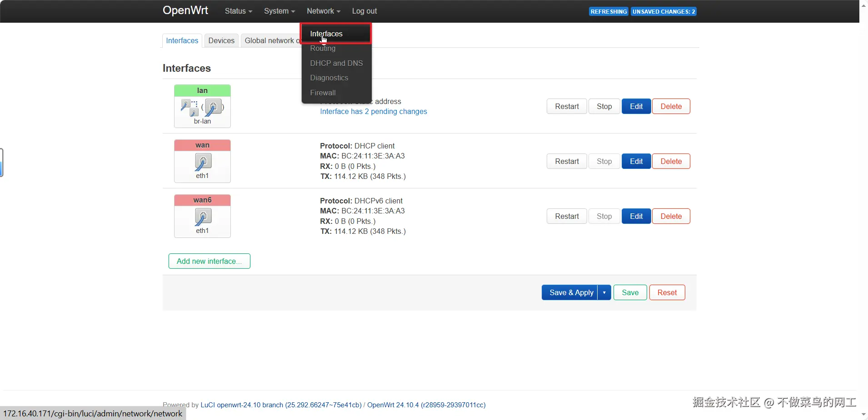Image resolution: width=868 pixels, height=420 pixels.
Task: Restart the wan6 interface
Action: [567, 216]
